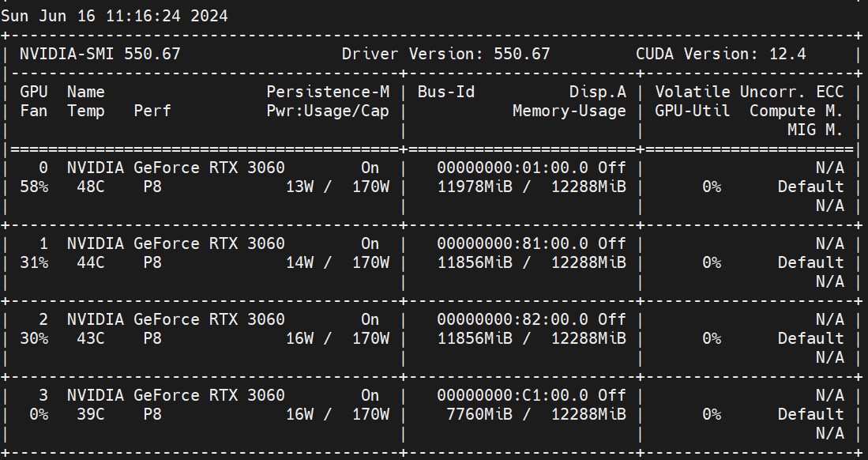Click the "GPU-Util" column header
Viewport: 868px width, 460px height.
693,111
